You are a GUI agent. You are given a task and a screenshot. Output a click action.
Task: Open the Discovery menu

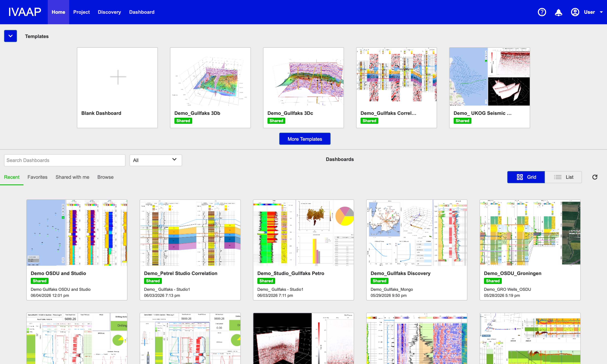(x=109, y=12)
